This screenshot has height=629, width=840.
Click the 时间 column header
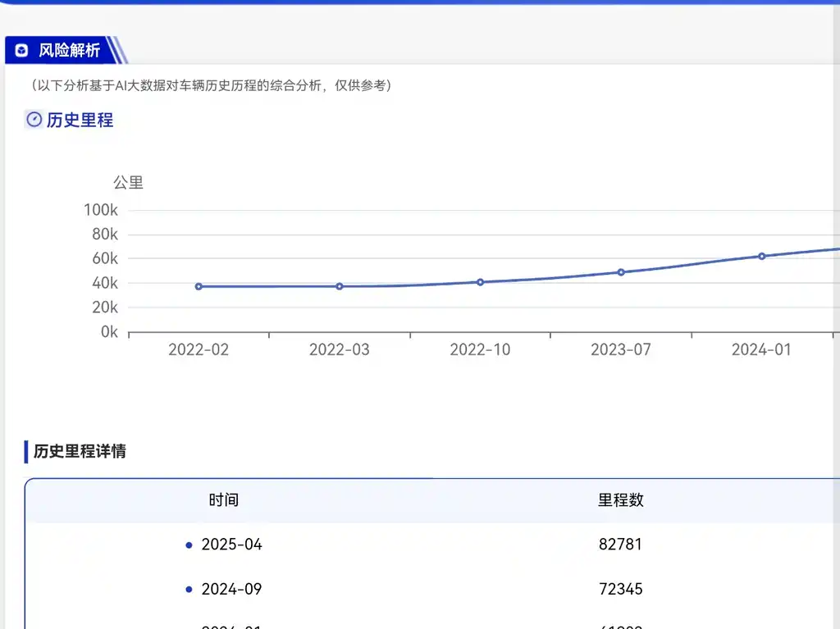(223, 500)
